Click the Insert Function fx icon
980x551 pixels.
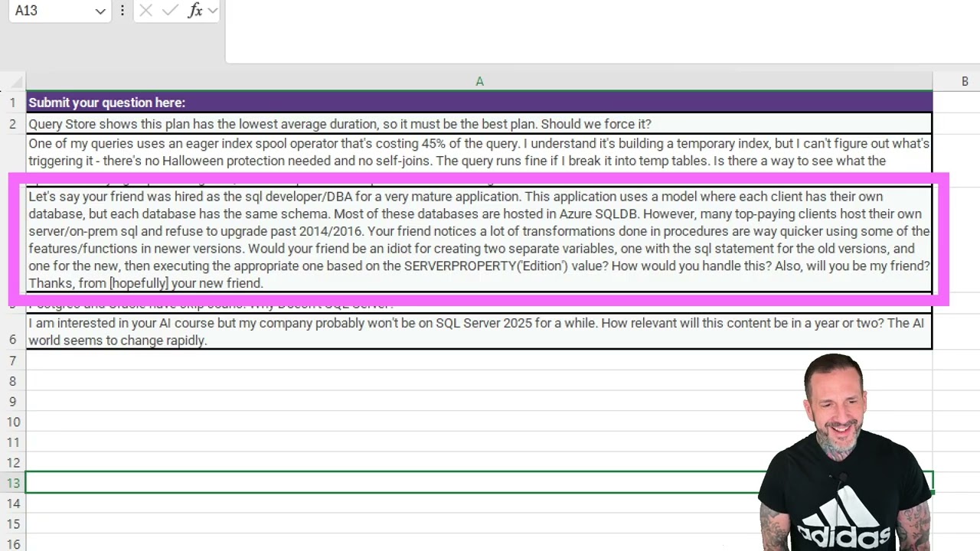click(195, 11)
